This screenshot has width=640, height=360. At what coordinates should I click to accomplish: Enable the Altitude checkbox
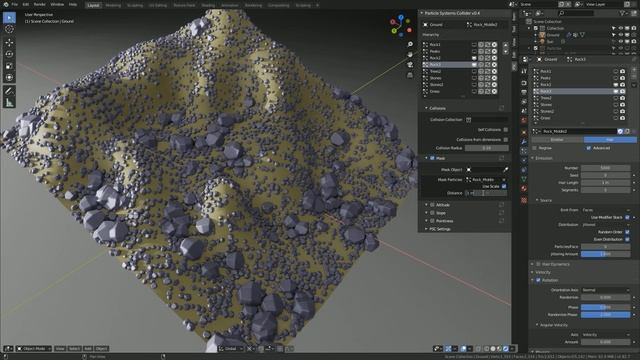coord(432,205)
